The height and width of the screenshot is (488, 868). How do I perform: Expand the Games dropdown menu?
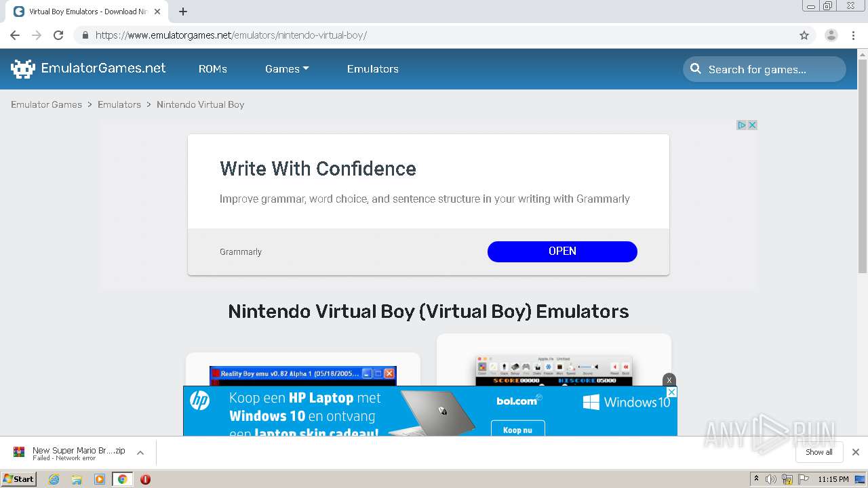287,69
